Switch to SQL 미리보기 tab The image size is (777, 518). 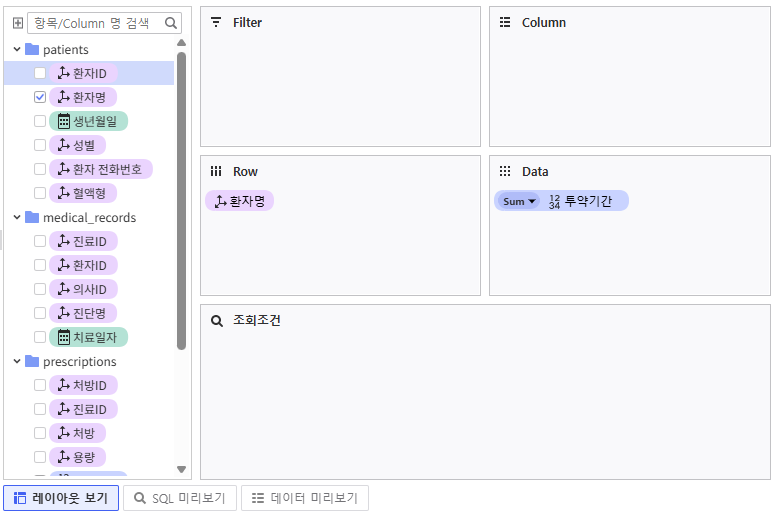180,498
